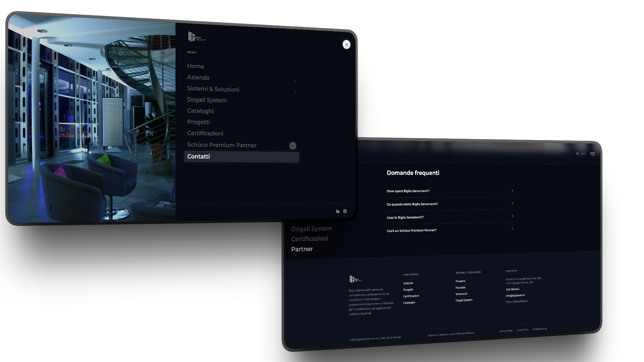Screen dimensions: 644x362
Task: Click the LINK RAPIDI footer heading
Action: tap(411, 275)
